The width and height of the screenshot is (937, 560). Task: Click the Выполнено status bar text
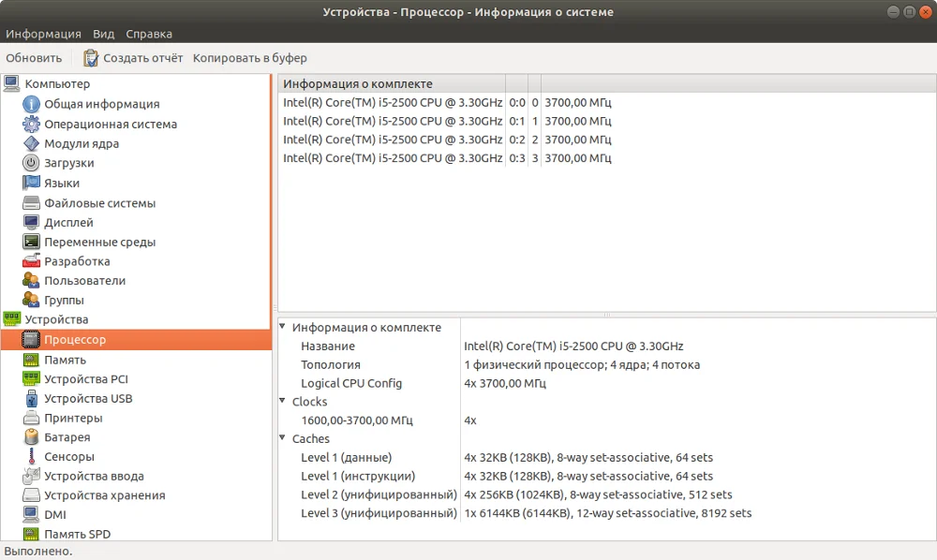click(38, 551)
